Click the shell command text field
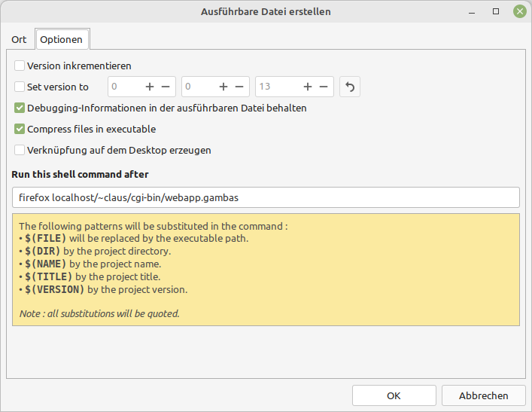The image size is (532, 412). point(266,197)
